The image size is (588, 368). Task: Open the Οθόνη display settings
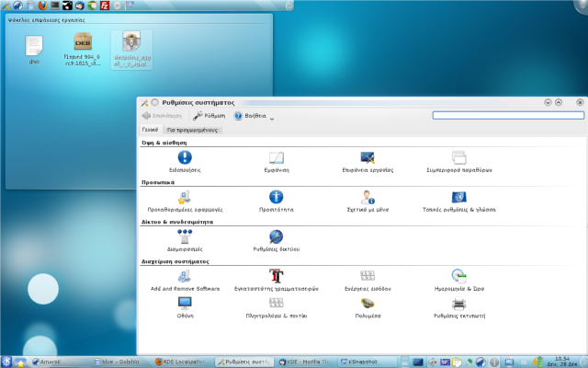185,307
